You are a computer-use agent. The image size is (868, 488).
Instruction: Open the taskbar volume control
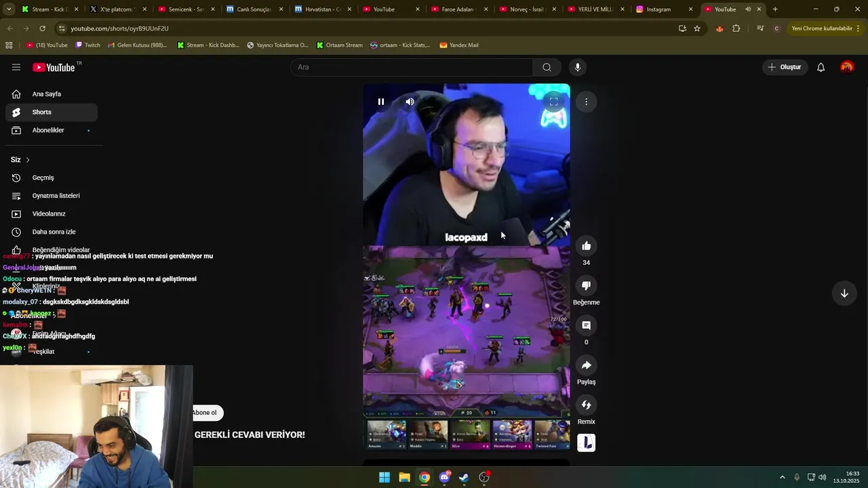(822, 477)
